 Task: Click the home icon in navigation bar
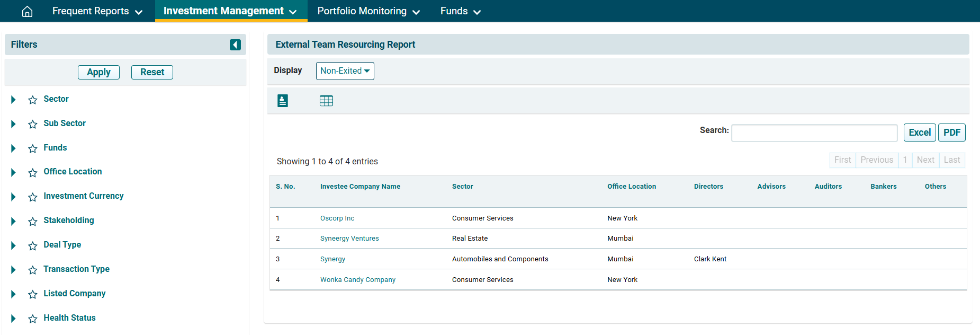point(27,11)
